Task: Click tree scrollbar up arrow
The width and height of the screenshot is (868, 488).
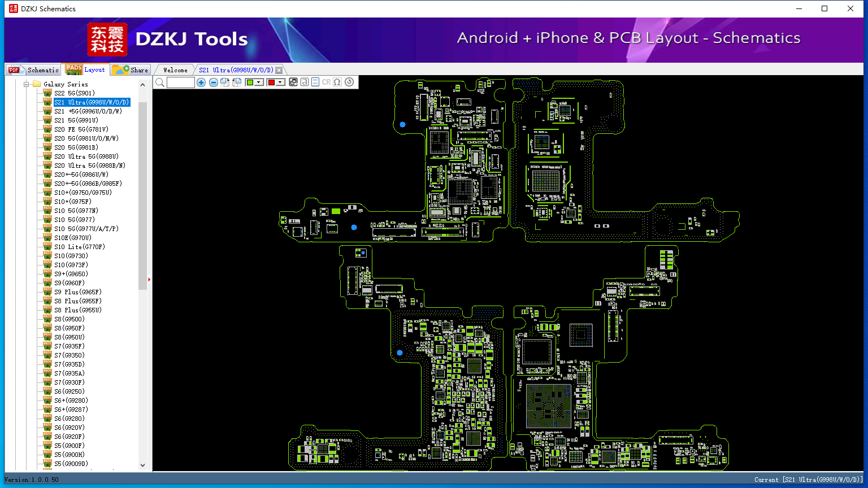Action: click(142, 85)
